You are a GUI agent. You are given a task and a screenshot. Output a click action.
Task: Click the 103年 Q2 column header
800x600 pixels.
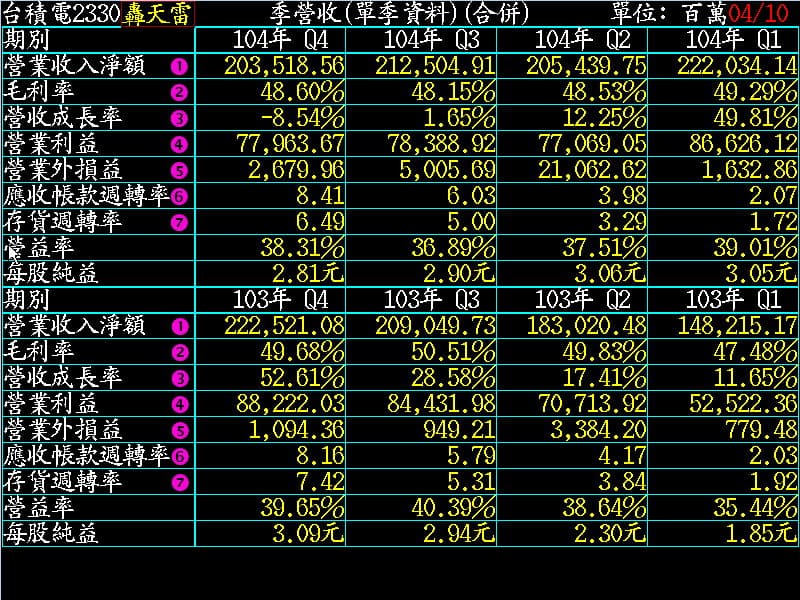point(575,299)
